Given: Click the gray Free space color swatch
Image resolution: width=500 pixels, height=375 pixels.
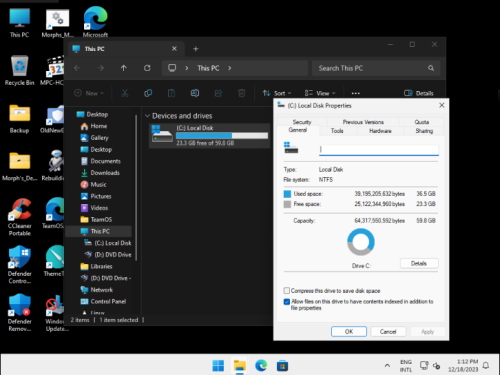Looking at the screenshot, I should point(287,204).
